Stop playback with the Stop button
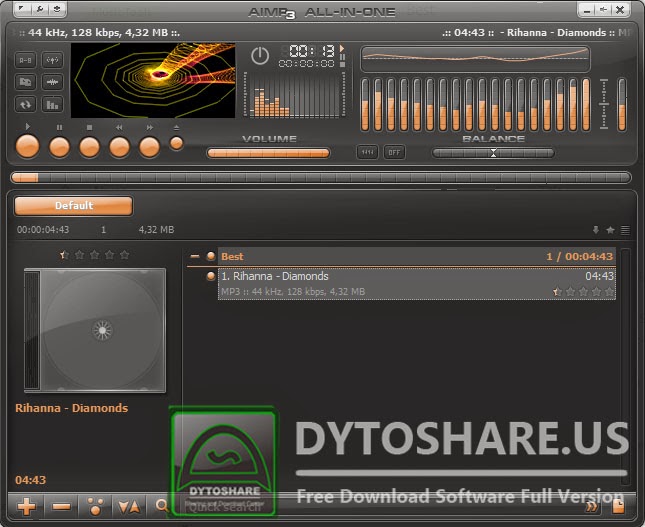This screenshot has width=645, height=527. (x=89, y=147)
